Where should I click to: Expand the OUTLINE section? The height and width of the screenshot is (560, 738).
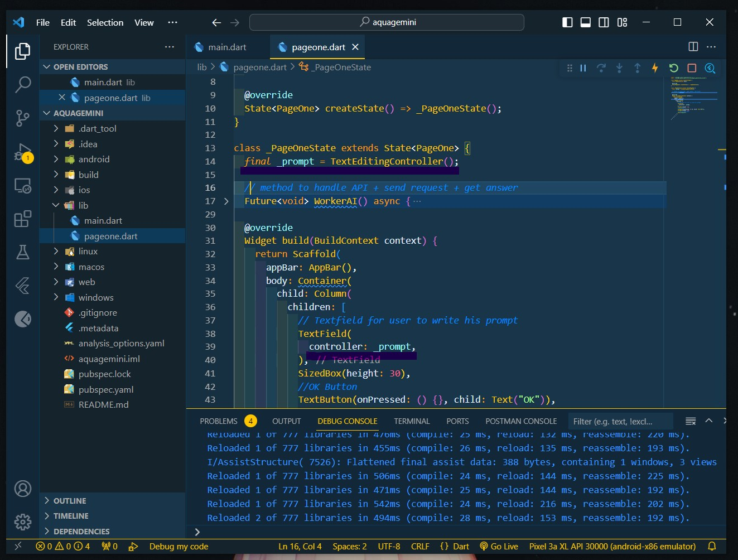47,501
